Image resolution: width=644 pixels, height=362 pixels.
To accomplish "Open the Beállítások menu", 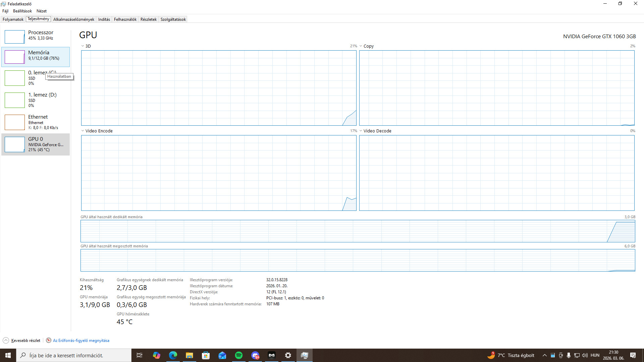I will [22, 11].
